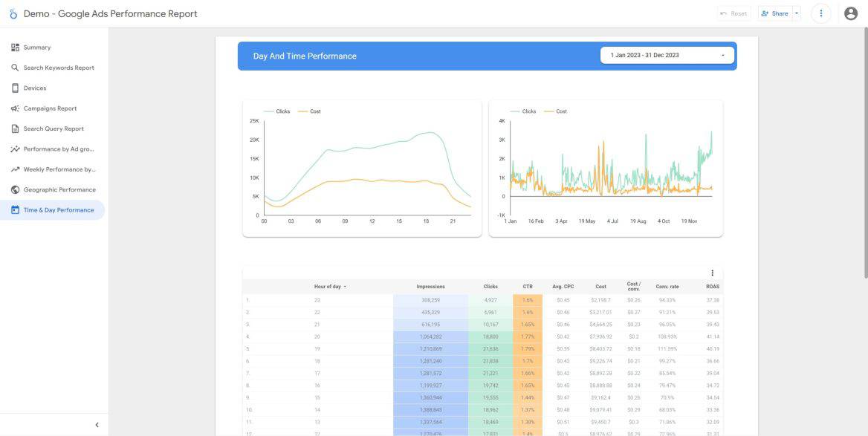Click the Summary dashboard icon in sidebar
Viewport: 868px width, 436px height.
tap(15, 48)
